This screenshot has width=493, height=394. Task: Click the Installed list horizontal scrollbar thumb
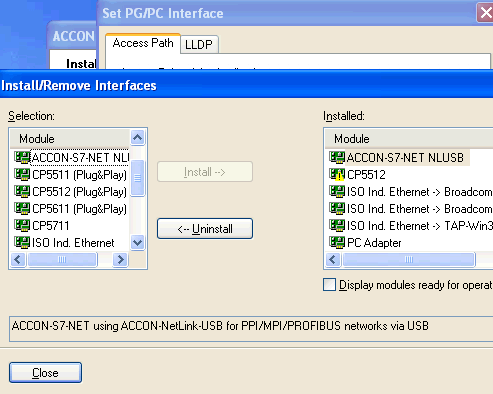pos(409,259)
